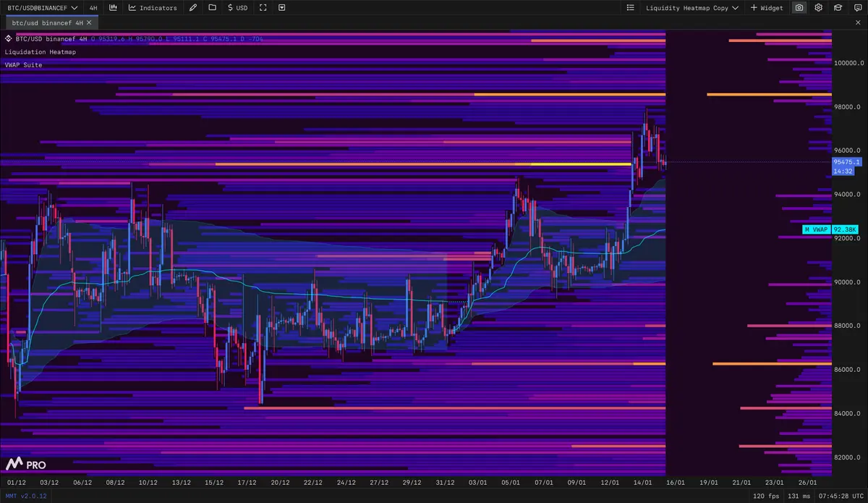Click the symbol icon beside BTC/USD binancef 4H legend

pos(8,38)
